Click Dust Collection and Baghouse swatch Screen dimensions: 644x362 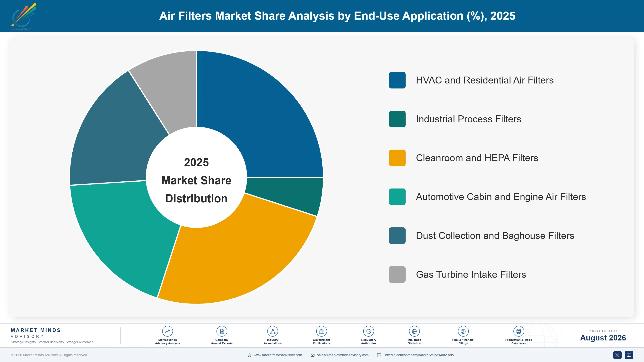pos(397,236)
